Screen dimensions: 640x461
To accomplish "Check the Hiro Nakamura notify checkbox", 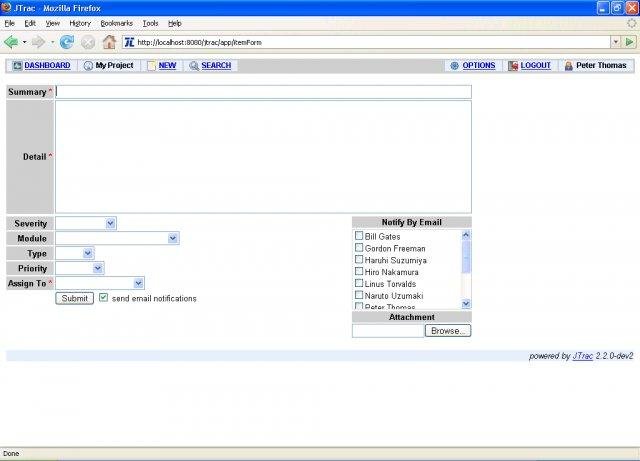I will pyautogui.click(x=359, y=271).
